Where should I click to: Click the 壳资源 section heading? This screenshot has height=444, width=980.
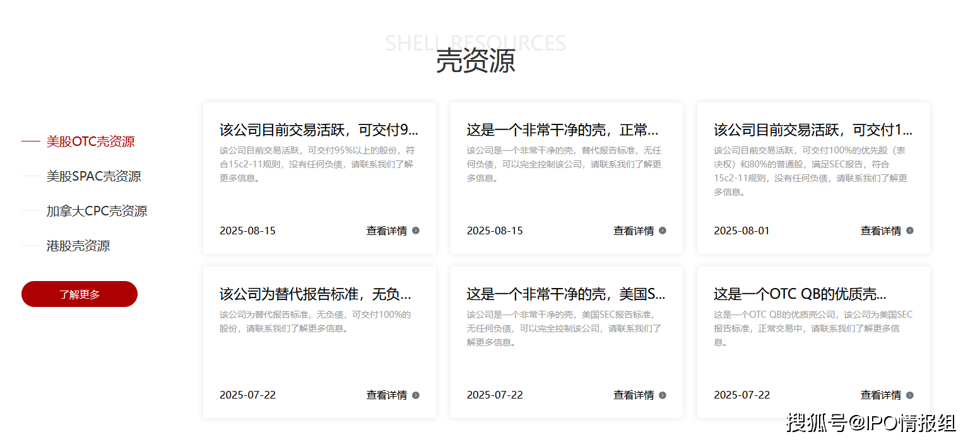pos(475,61)
